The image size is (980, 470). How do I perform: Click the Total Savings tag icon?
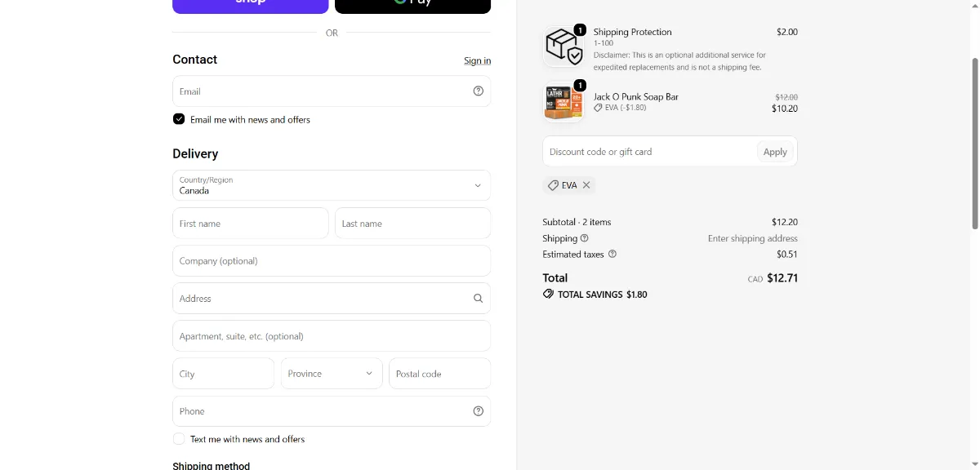point(548,294)
